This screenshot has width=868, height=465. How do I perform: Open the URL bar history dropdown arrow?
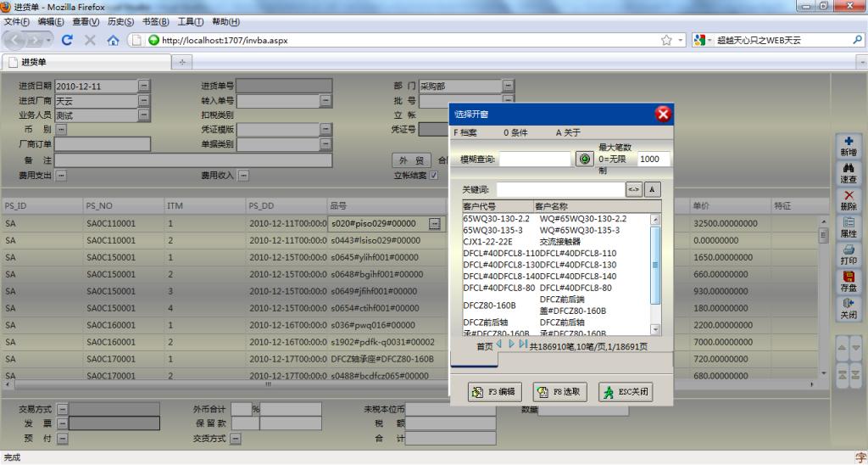coord(681,40)
